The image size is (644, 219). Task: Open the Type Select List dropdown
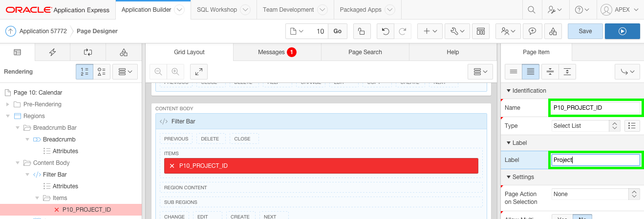(x=586, y=126)
